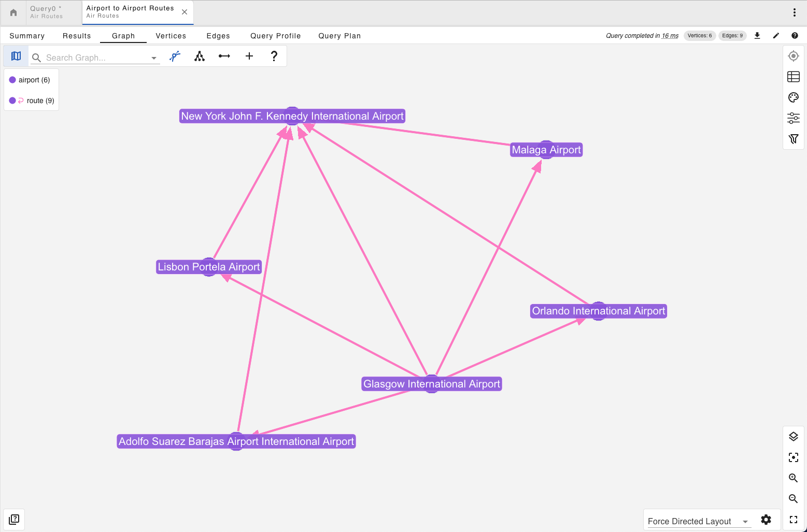The height and width of the screenshot is (532, 807).
Task: Open the three-dot overflow menu
Action: 794,12
